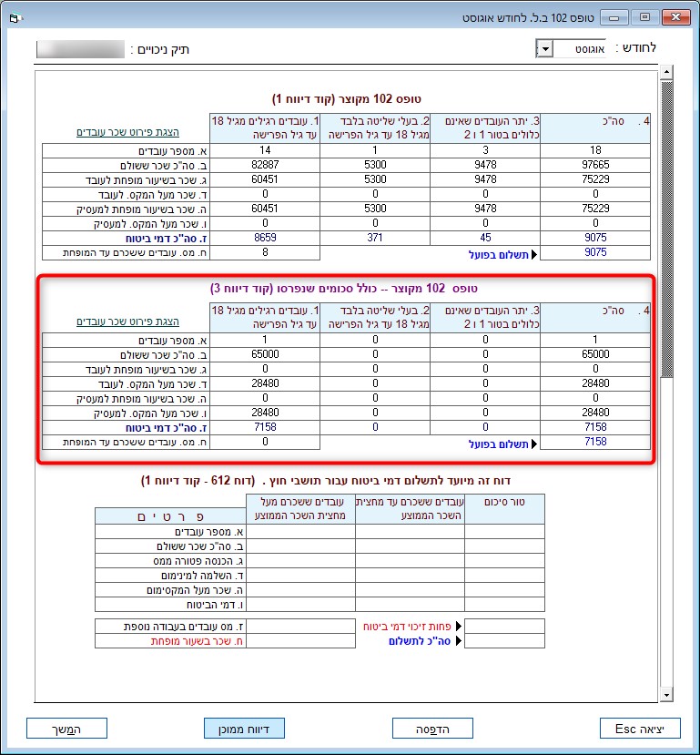700x755 pixels.
Task: Click the 45 insurance fees cell in column 3
Action: coord(485,238)
